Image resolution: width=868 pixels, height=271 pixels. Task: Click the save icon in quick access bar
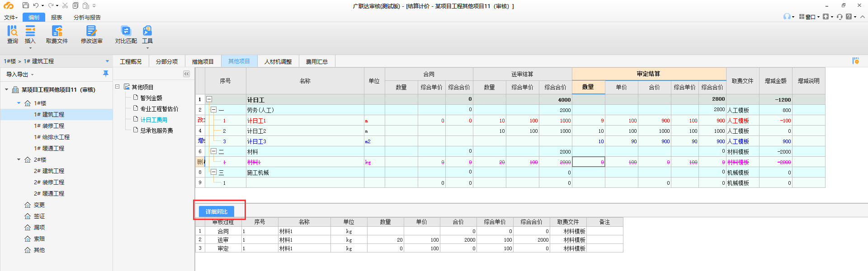(x=26, y=6)
